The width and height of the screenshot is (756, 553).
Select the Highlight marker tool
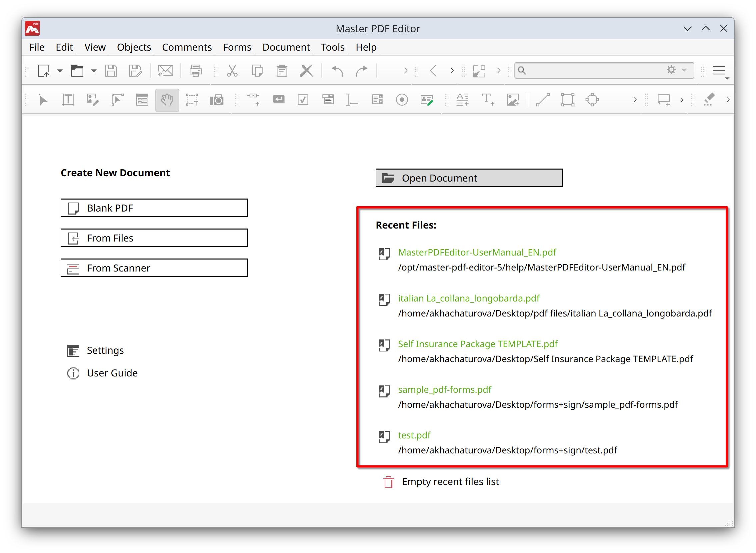[x=709, y=99]
